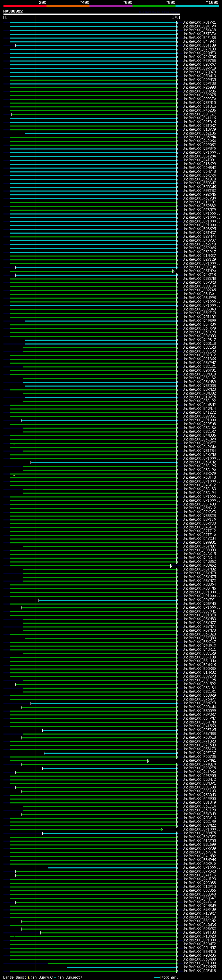This screenshot has width=222, height=980.
Task: Click the cyan alignment bar for UniRef100_B7XH65
Action: [x=122, y=967]
